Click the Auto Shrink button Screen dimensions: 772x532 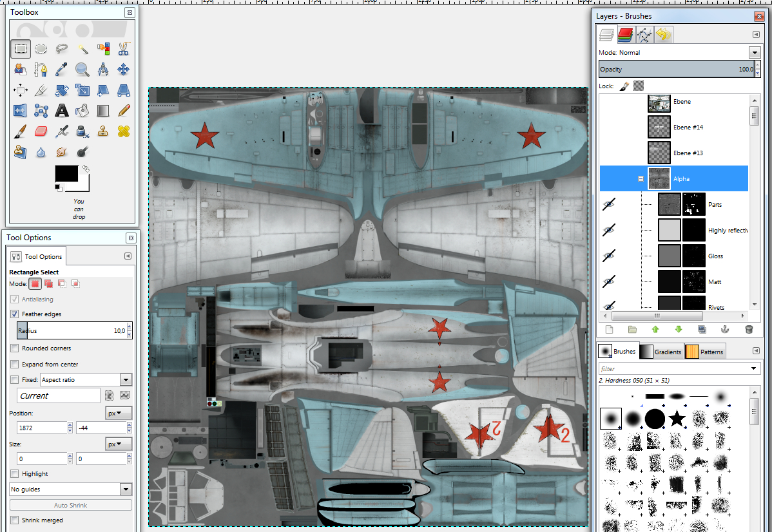click(x=71, y=506)
